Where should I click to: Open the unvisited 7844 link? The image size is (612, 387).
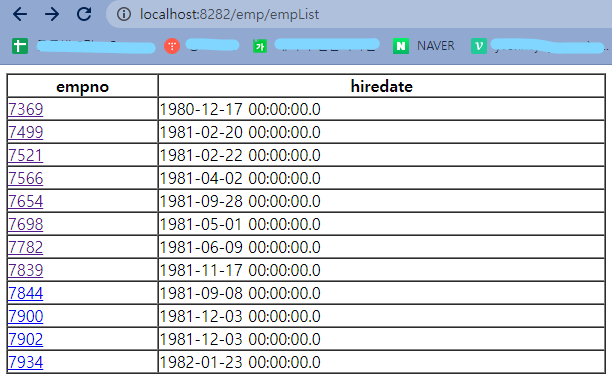[x=25, y=293]
